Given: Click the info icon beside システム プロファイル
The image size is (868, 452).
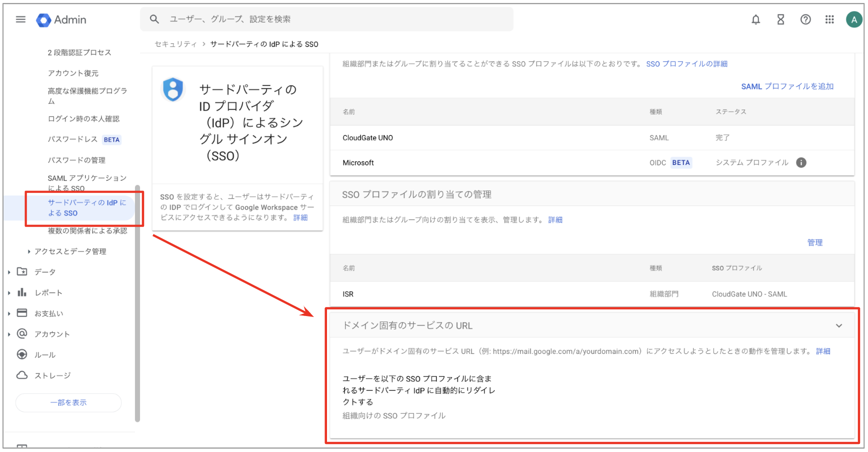Looking at the screenshot, I should click(801, 162).
